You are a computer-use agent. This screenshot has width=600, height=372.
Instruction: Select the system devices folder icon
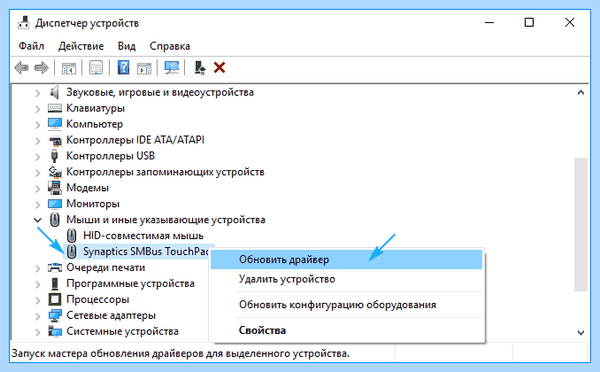pyautogui.click(x=55, y=331)
